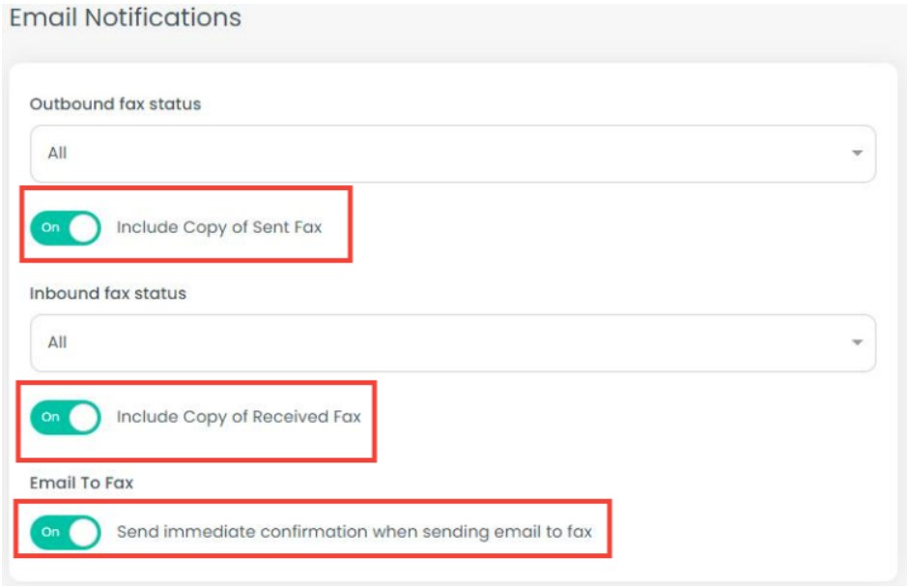Click the Inbound fax status dropdown arrow
The image size is (908, 588).
click(x=856, y=343)
